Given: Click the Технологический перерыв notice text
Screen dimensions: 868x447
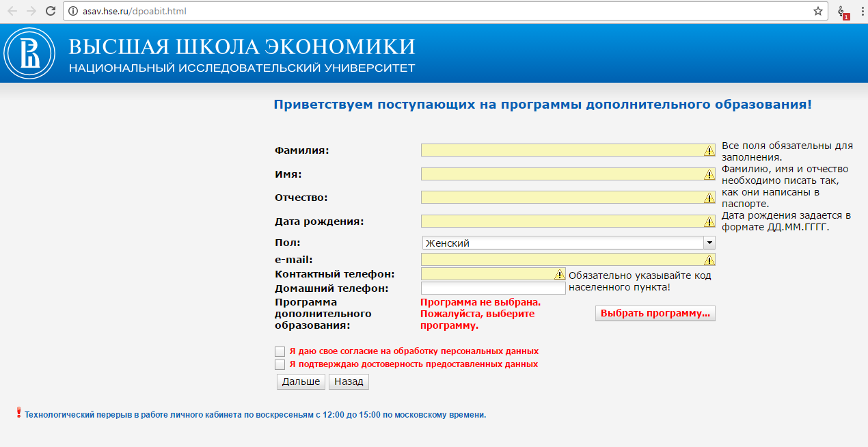Looking at the screenshot, I should pyautogui.click(x=256, y=415).
